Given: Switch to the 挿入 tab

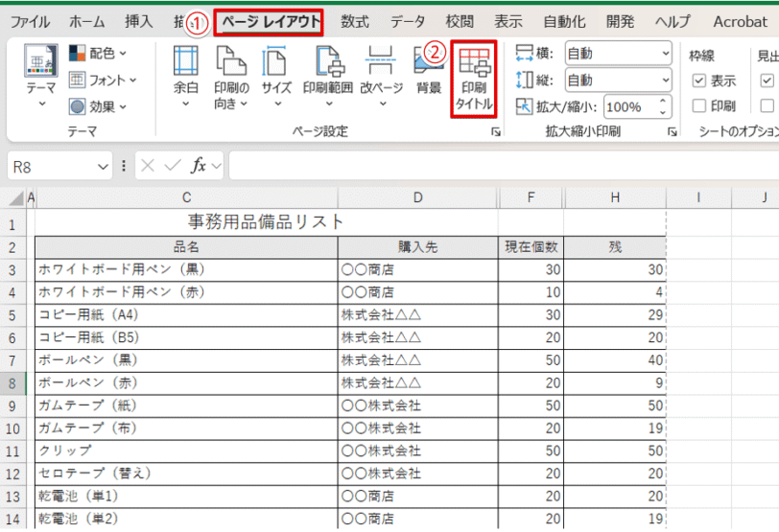Looking at the screenshot, I should 138,22.
